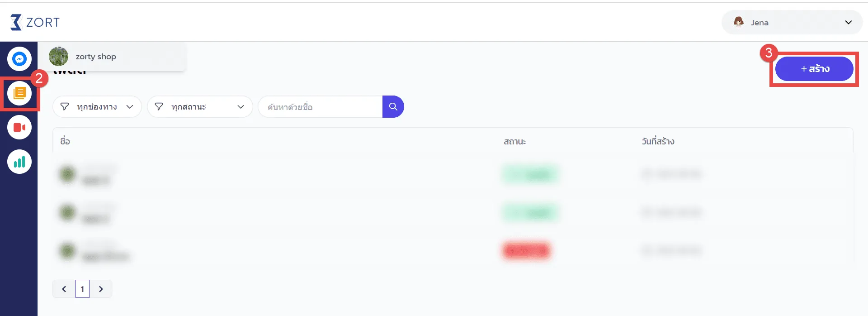The height and width of the screenshot is (316, 868).
Task: Expand the ทุกสถานะ status filter dropdown
Action: click(x=199, y=107)
